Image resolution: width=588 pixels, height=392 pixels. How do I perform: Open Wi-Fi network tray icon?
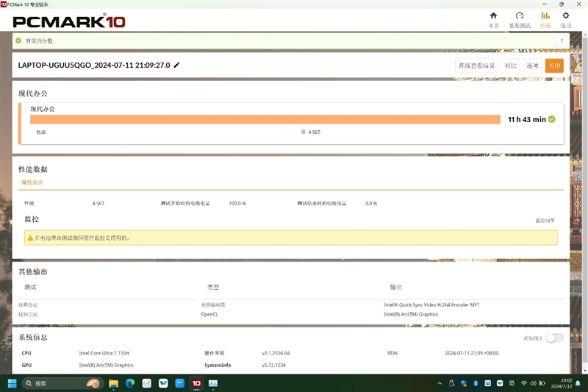click(x=524, y=383)
